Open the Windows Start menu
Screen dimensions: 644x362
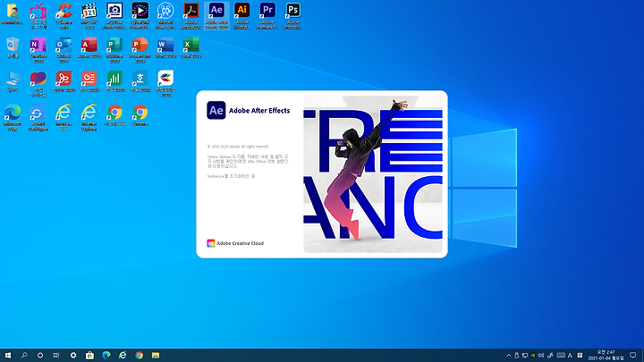[x=8, y=356]
